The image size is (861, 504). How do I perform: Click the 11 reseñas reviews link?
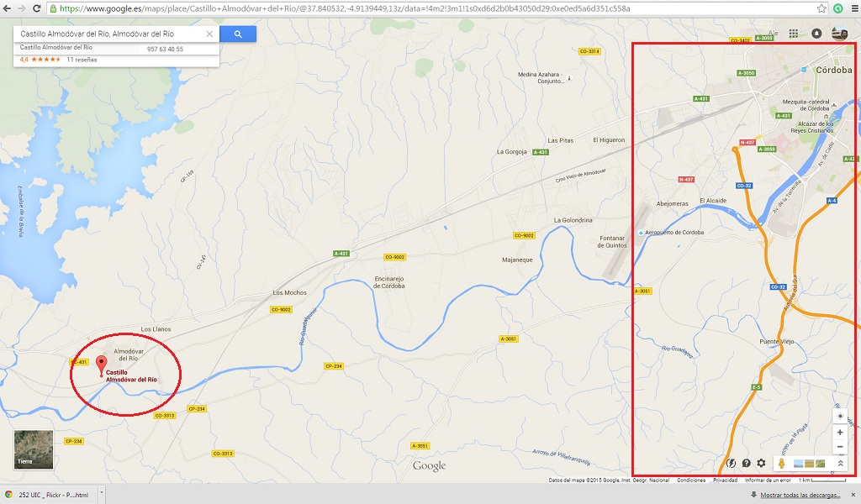(82, 60)
